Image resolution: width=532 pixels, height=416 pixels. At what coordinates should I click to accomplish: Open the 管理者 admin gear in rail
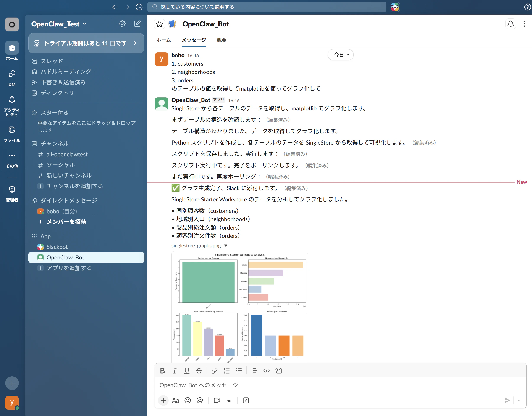(x=12, y=193)
